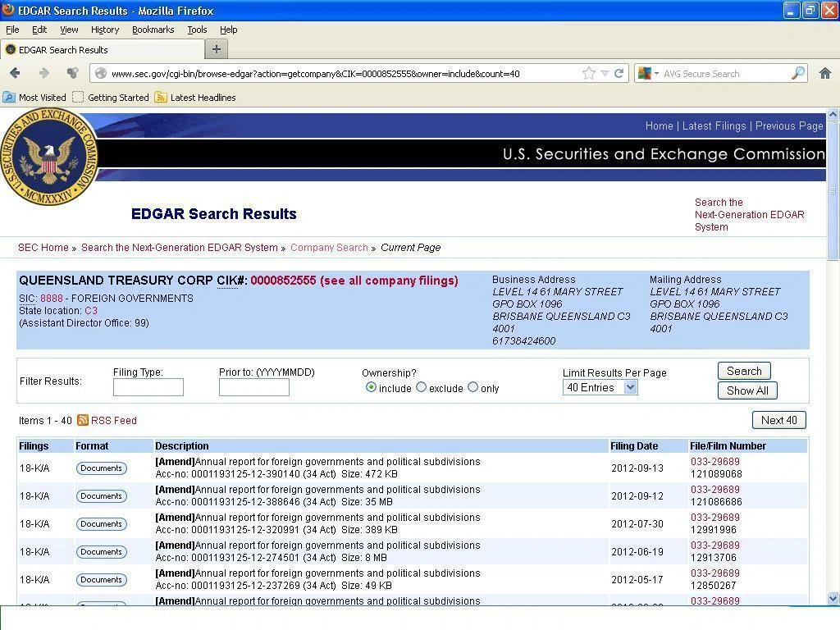Viewport: 840px width, 630px height.
Task: Click the vertical scrollbar up arrow
Action: pos(833,114)
